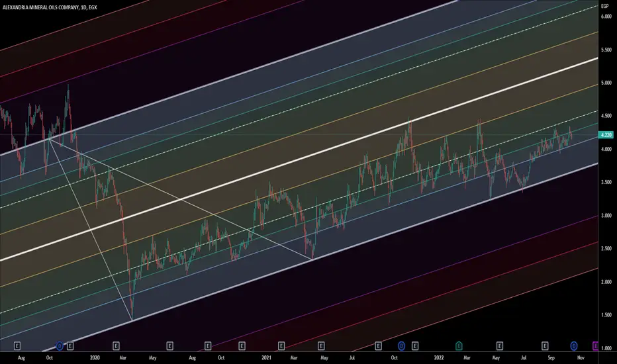Click the earnings marker above May 2021
The height and width of the screenshot is (364, 617).
[321, 346]
